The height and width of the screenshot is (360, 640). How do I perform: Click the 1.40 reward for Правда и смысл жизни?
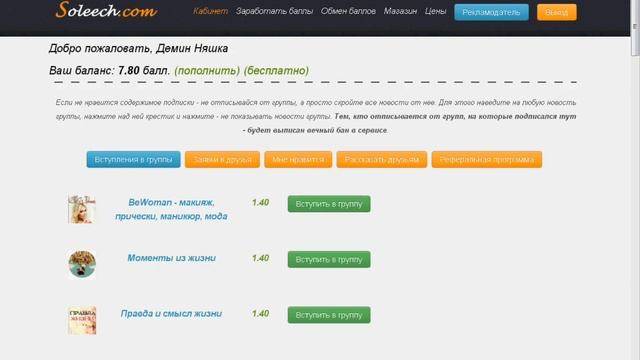pos(260,313)
